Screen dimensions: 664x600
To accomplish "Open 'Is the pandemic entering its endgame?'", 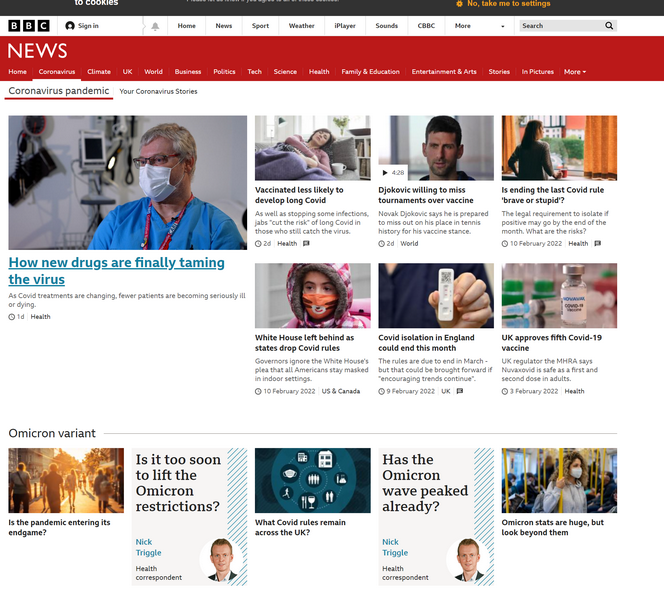I will pos(59,528).
